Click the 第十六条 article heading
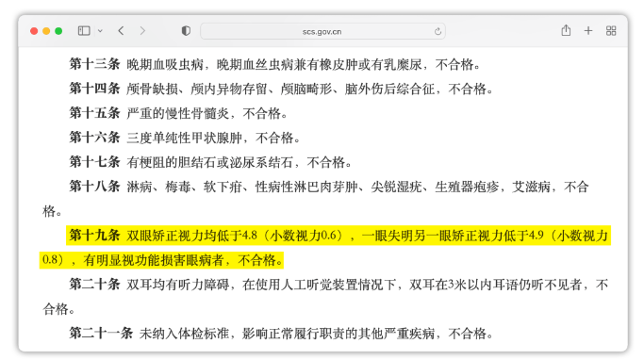Viewport: 644px width, 360px height. click(x=94, y=138)
